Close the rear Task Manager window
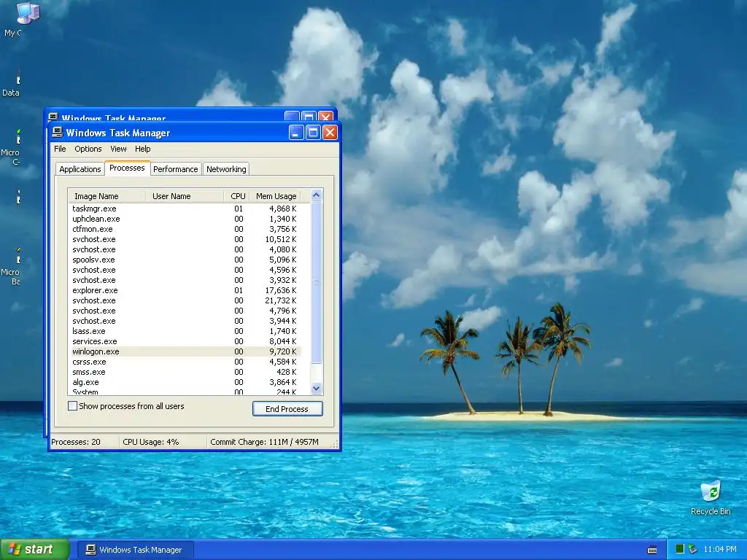Screen dimensions: 747x560 click(x=325, y=117)
